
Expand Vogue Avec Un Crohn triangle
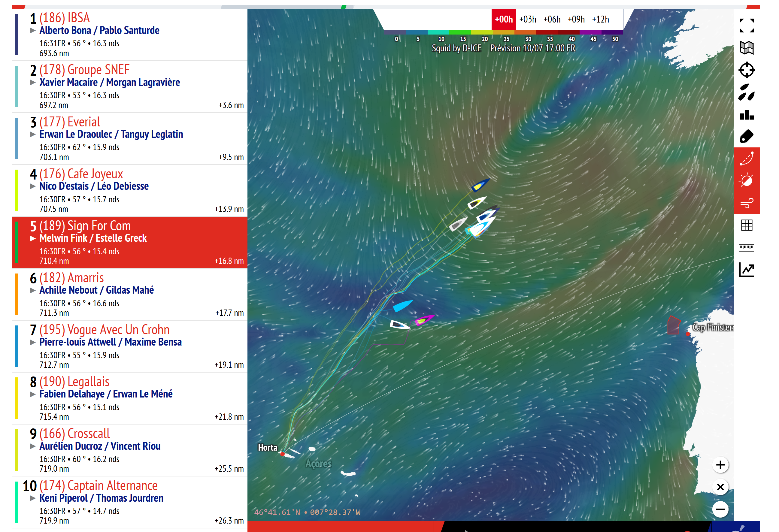tap(32, 342)
